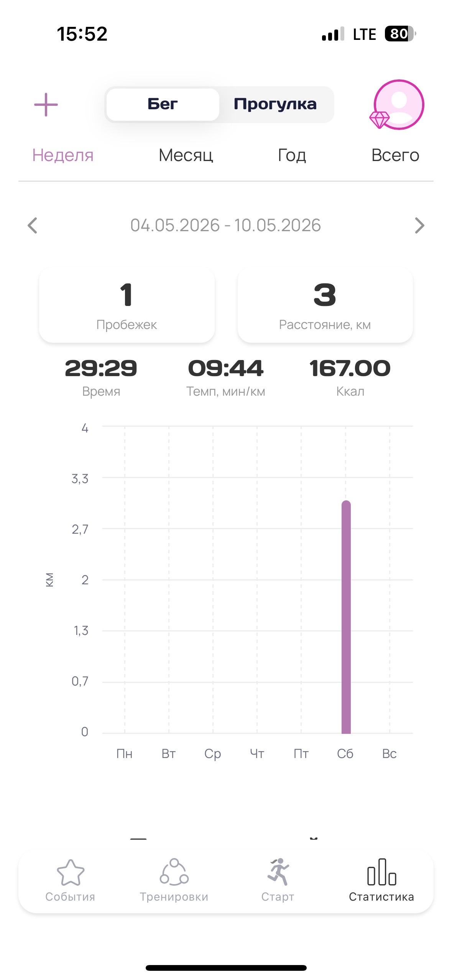This screenshot has width=452, height=980.
Task: Tap the plus icon to add activity
Action: pos(46,105)
